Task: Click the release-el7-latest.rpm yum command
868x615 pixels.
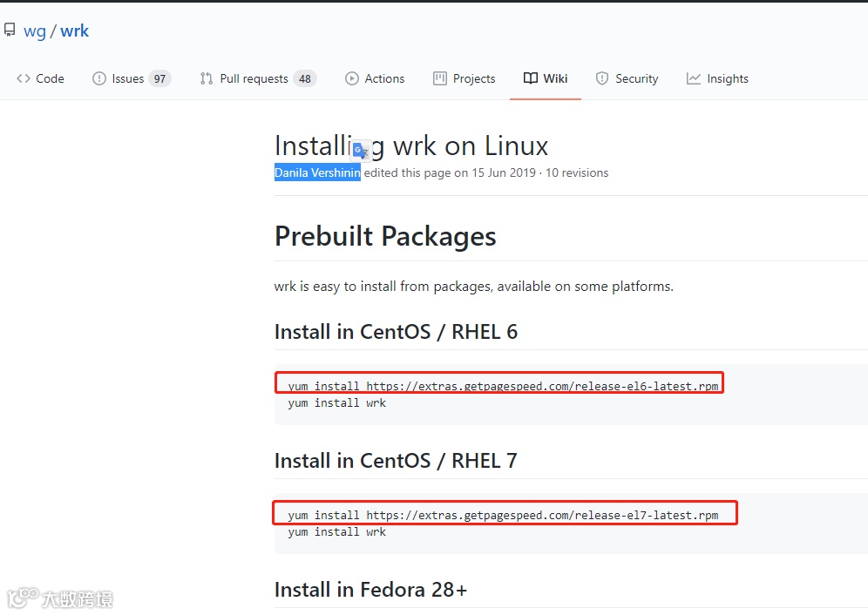Action: (503, 515)
